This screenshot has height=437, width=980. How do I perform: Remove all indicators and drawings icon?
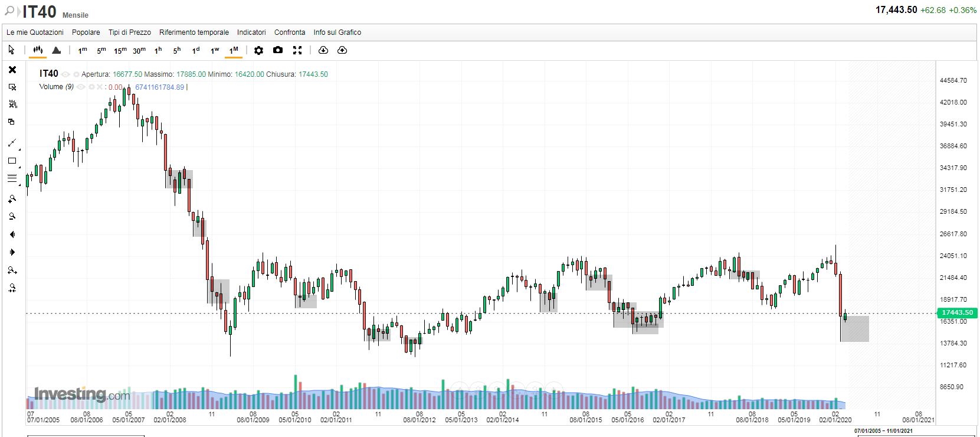tap(12, 104)
